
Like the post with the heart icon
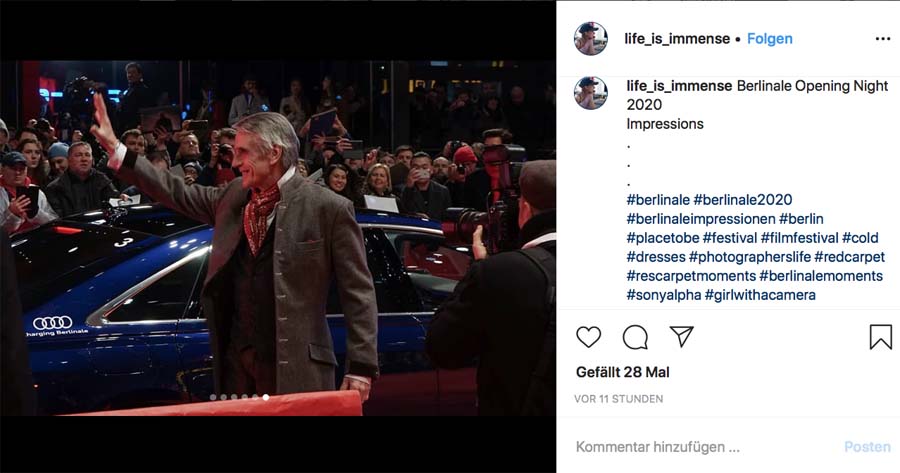point(588,337)
